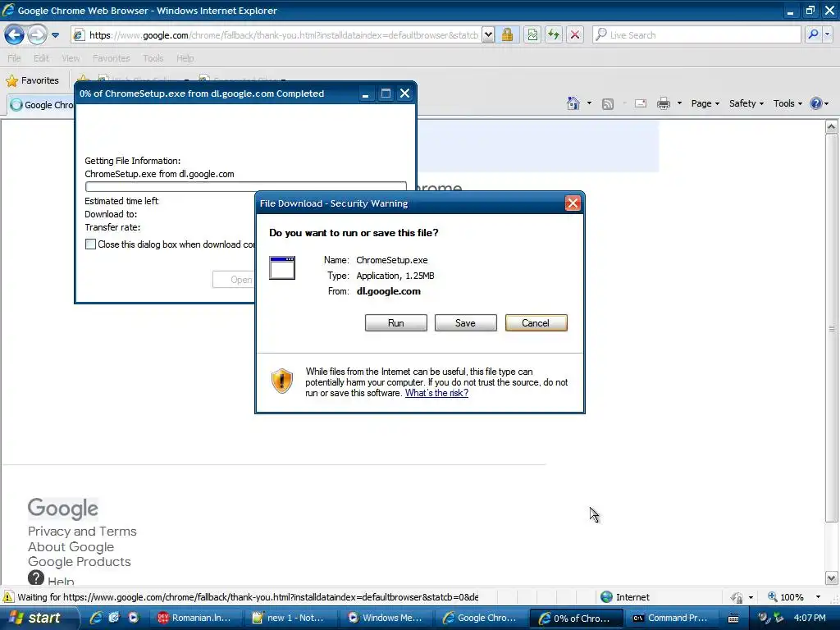Click the Forward navigation arrow
The width and height of the screenshot is (840, 630).
[x=37, y=35]
